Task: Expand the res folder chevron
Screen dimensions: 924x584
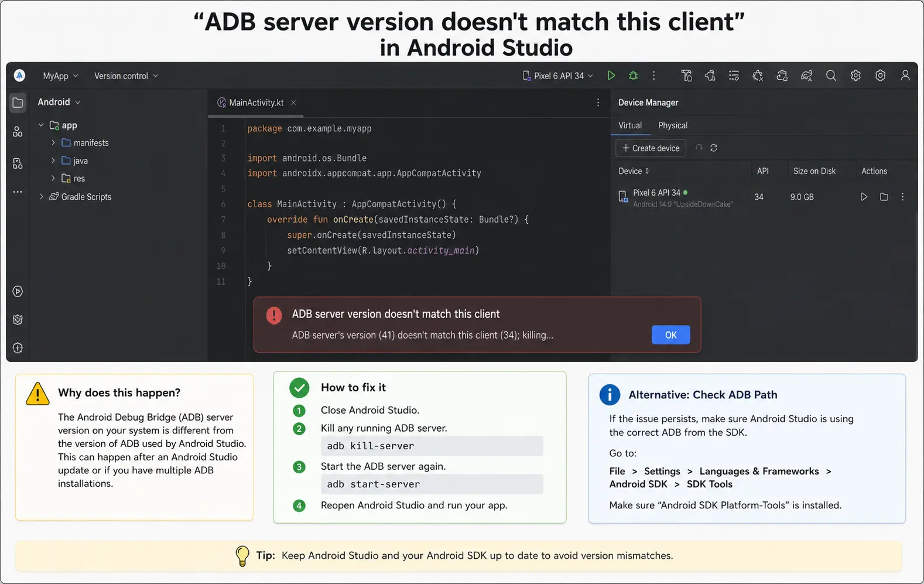Action: click(53, 178)
